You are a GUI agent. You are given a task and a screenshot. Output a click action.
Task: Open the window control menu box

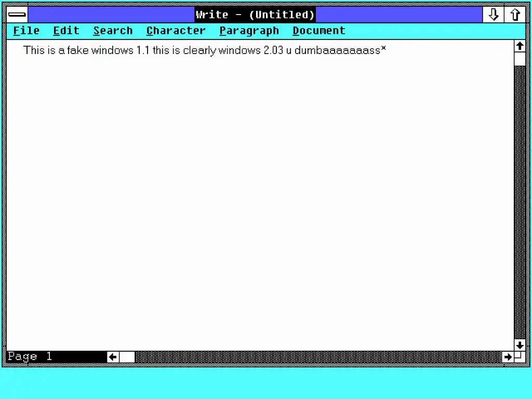tap(17, 15)
